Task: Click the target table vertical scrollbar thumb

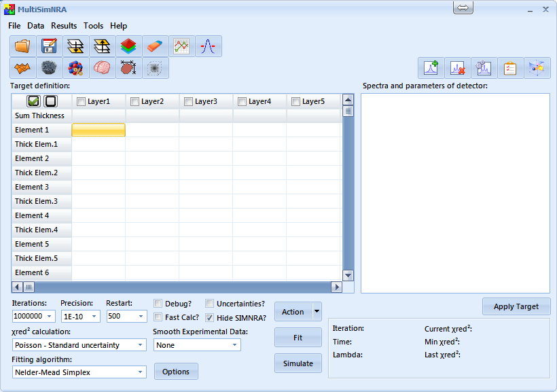Action: tap(348, 111)
